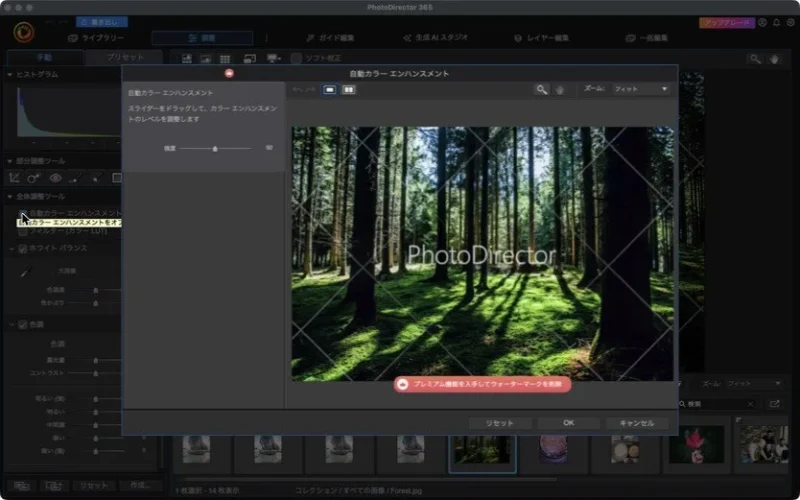Click the OK button in the dialog
This screenshot has width=800, height=500.
click(x=568, y=423)
